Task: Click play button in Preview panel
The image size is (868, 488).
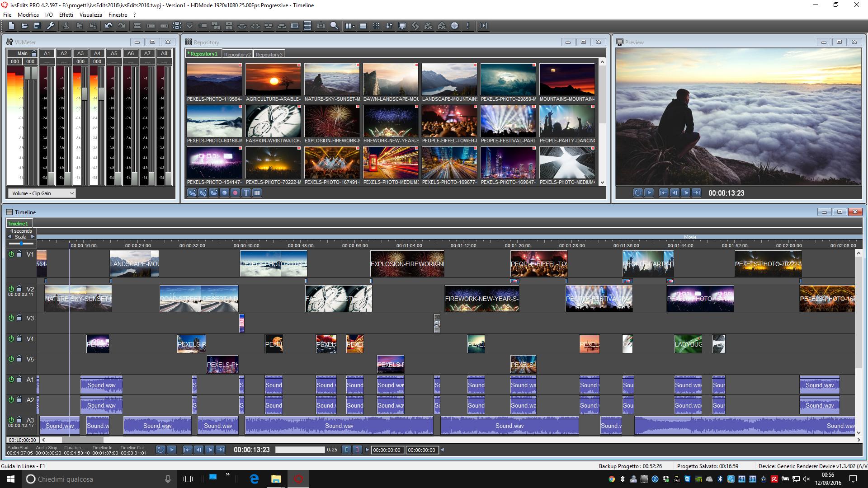Action: pos(649,192)
